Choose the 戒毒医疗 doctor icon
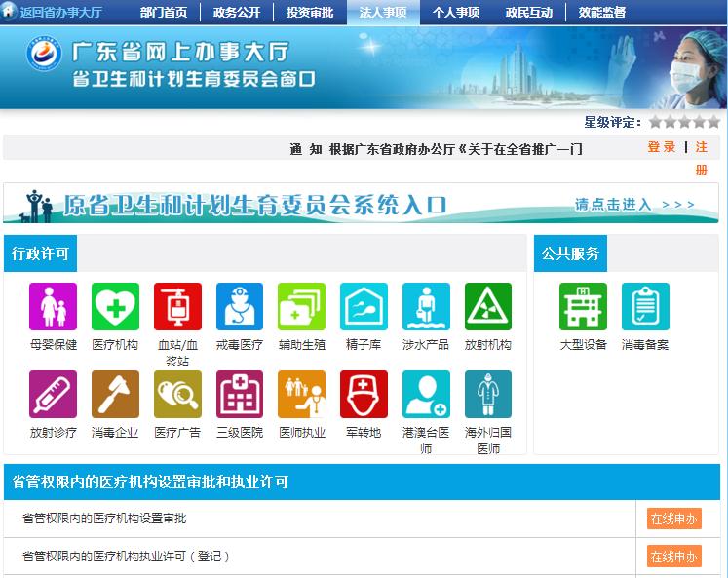 240,306
